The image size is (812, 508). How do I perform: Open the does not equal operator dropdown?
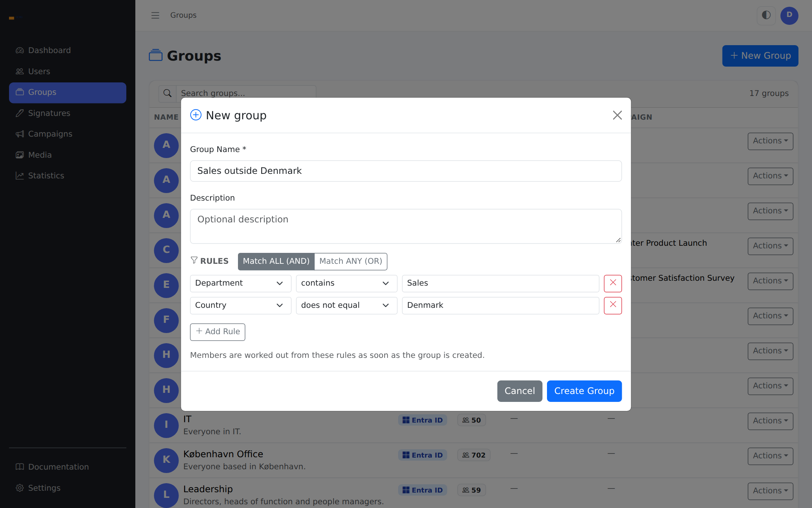tap(347, 305)
